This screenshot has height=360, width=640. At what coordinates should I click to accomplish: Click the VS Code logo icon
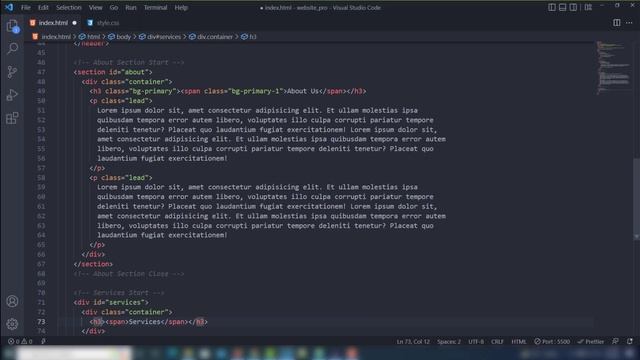pos(9,7)
